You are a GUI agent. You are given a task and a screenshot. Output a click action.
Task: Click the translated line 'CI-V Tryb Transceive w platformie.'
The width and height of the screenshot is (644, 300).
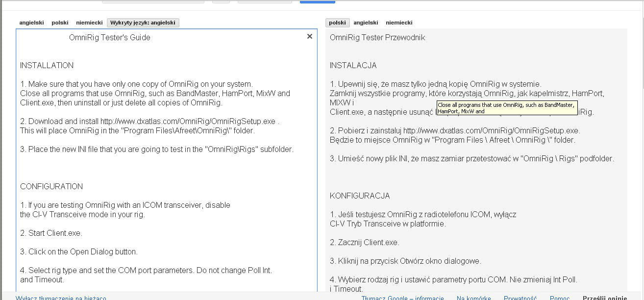388,224
